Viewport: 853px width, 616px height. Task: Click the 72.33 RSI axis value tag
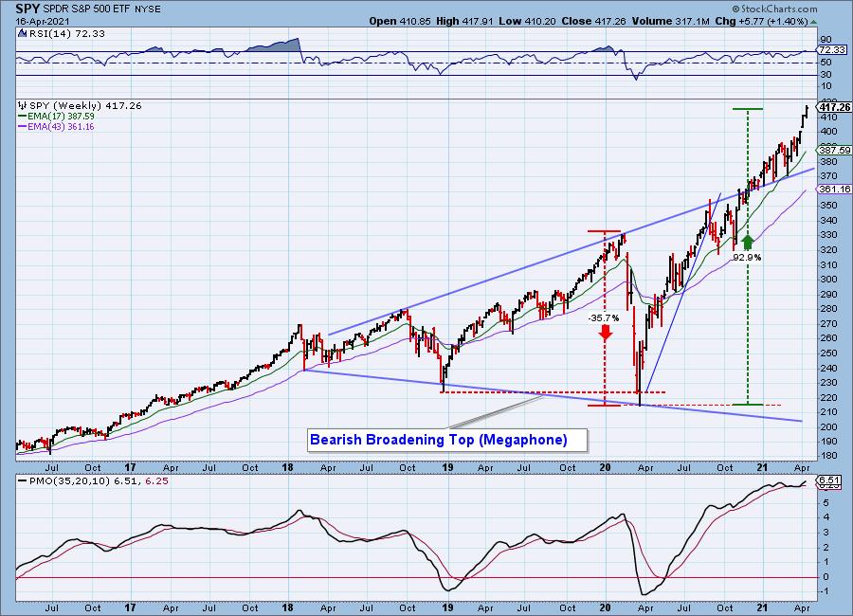click(x=832, y=49)
